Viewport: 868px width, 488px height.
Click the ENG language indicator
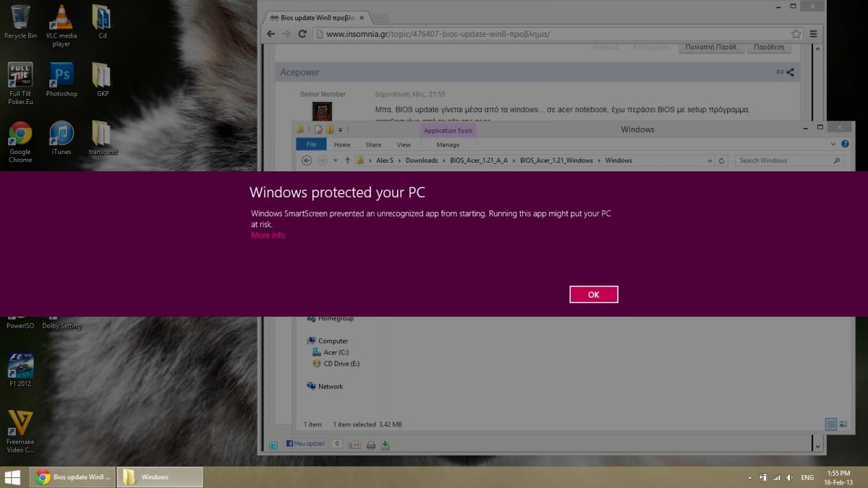click(x=807, y=478)
